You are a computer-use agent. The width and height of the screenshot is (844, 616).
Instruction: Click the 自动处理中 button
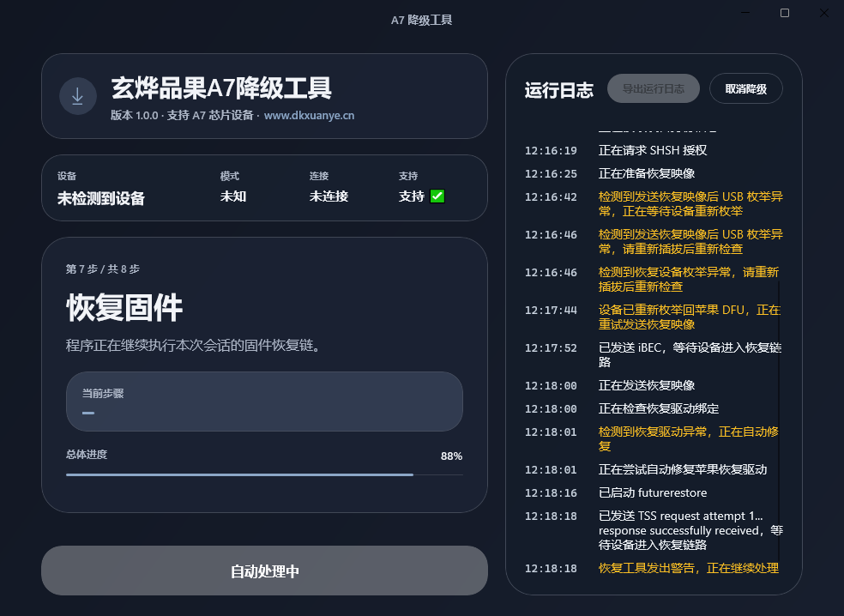(264, 571)
